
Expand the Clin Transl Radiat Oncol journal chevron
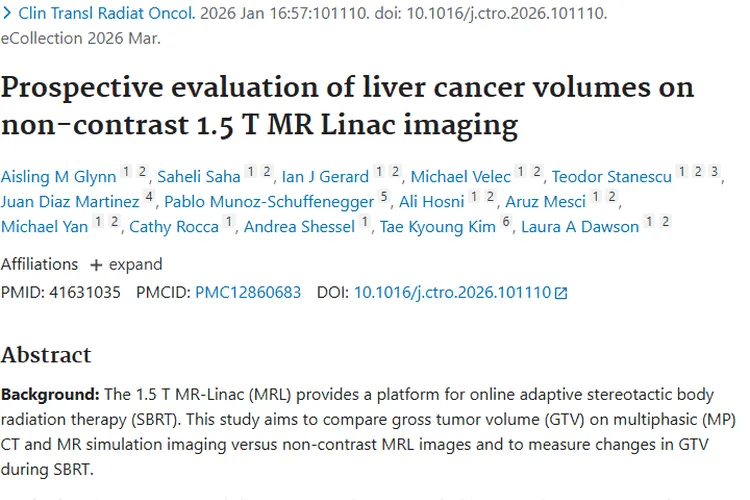8,15
